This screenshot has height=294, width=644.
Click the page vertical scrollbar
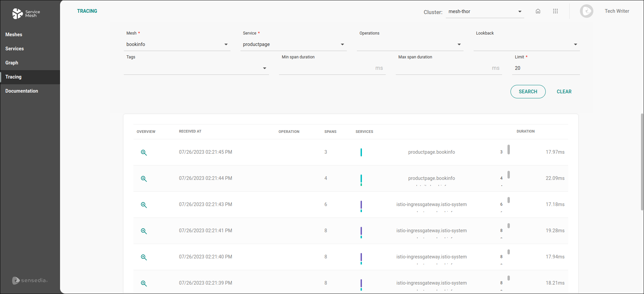(x=642, y=162)
